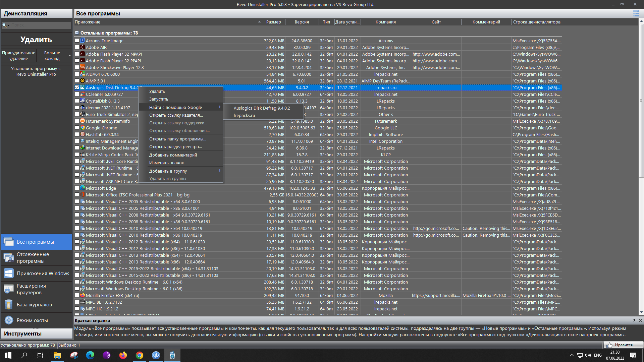
Task: Pin the Quick Help panel
Action: point(634,320)
